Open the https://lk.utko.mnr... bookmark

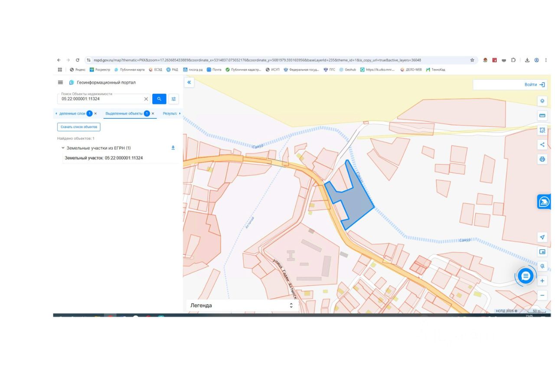(377, 69)
